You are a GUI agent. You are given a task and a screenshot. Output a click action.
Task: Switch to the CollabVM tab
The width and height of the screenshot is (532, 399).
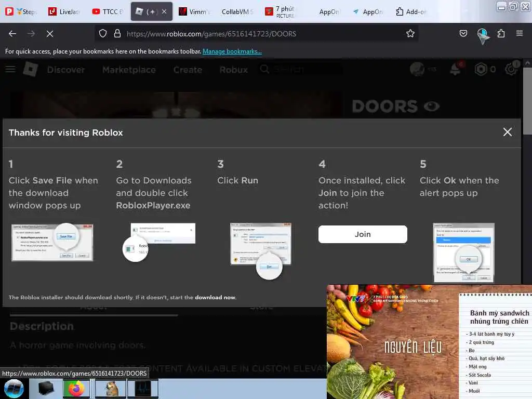click(237, 11)
